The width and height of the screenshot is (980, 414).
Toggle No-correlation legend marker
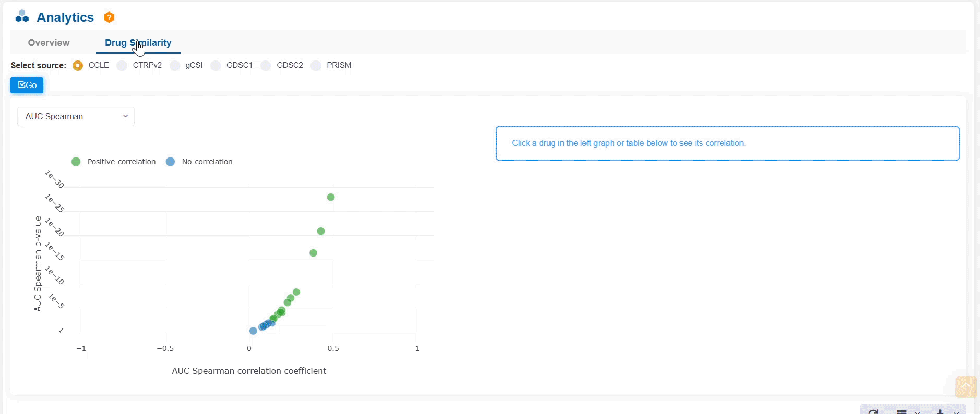click(x=171, y=162)
